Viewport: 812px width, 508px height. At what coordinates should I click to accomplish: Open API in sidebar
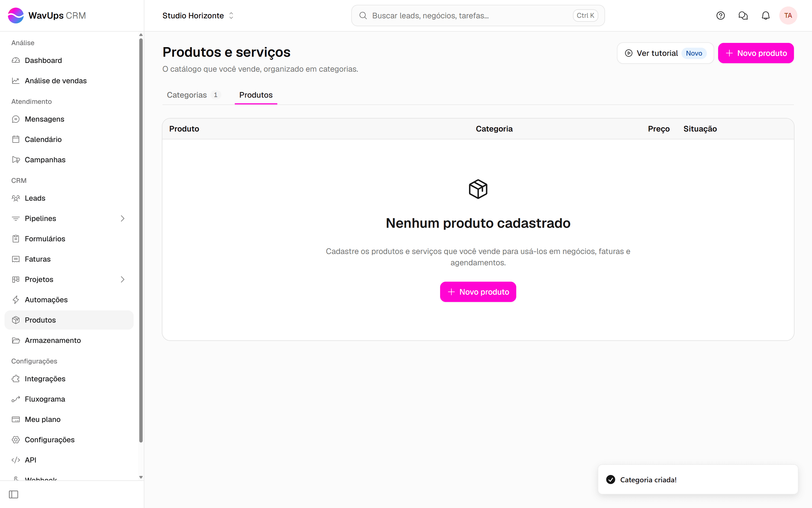click(69, 460)
